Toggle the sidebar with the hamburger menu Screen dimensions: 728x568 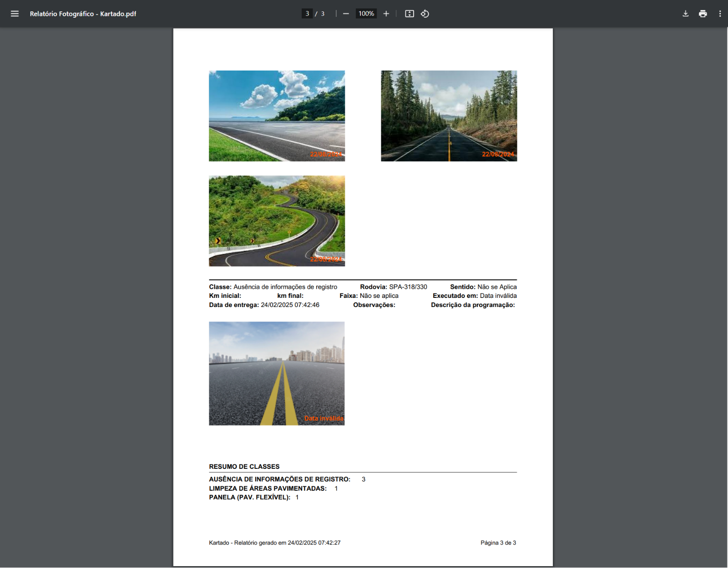click(x=15, y=14)
